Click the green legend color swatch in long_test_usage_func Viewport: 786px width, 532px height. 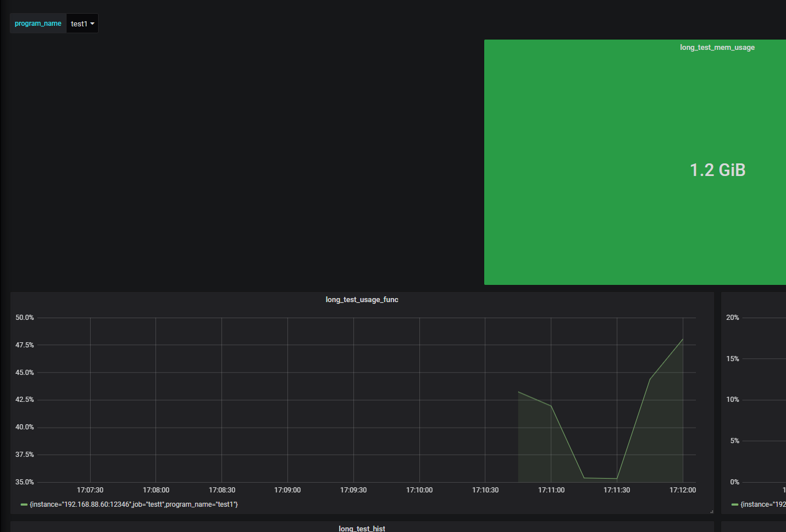(x=24, y=504)
